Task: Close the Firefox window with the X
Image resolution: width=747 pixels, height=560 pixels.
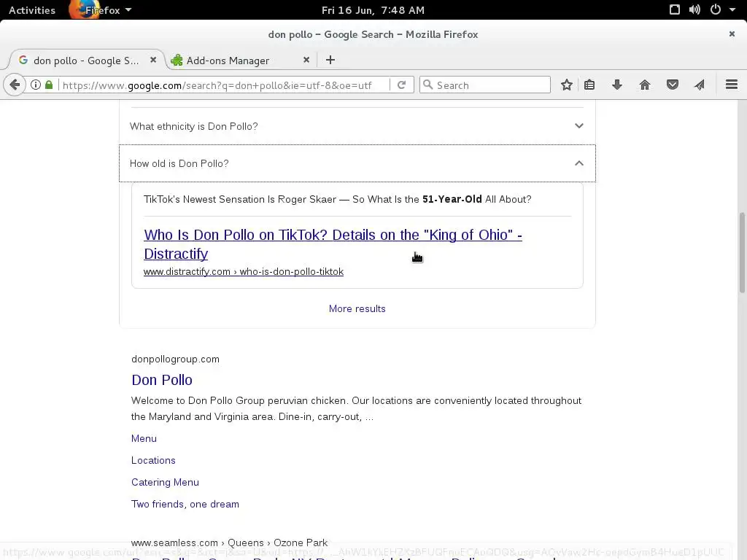Action: [x=732, y=34]
